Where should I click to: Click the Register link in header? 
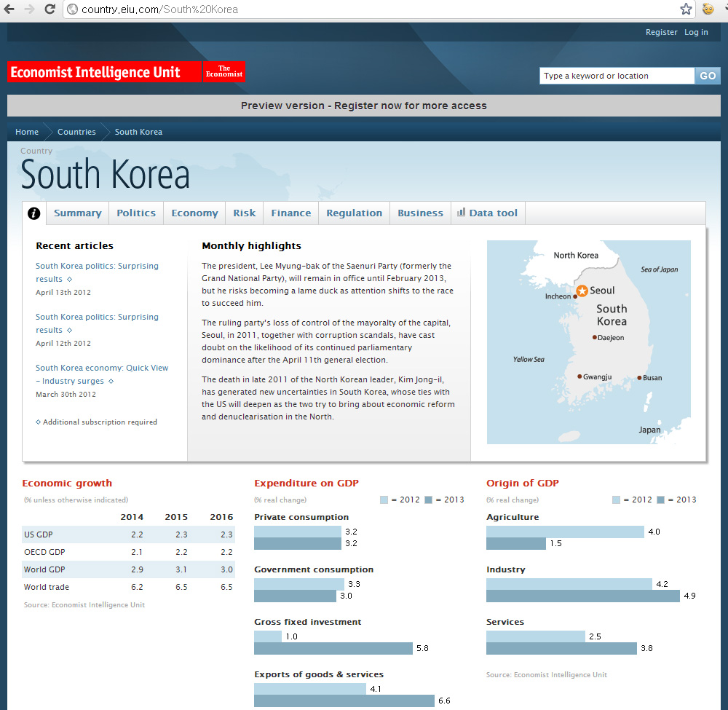pyautogui.click(x=661, y=32)
